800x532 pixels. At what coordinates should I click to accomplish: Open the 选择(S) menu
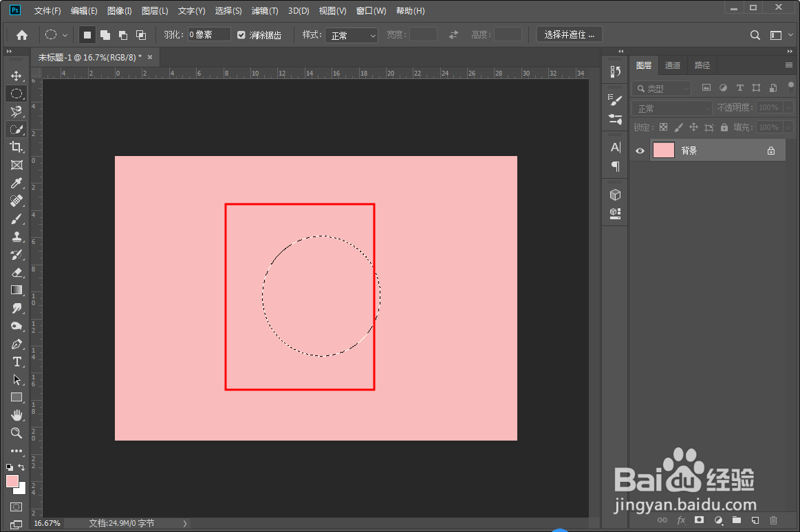[228, 11]
